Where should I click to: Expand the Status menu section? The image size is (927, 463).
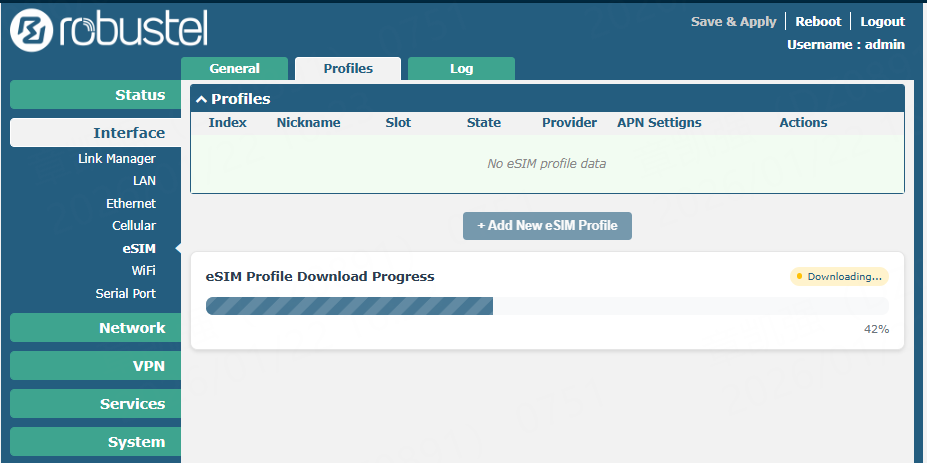point(96,95)
